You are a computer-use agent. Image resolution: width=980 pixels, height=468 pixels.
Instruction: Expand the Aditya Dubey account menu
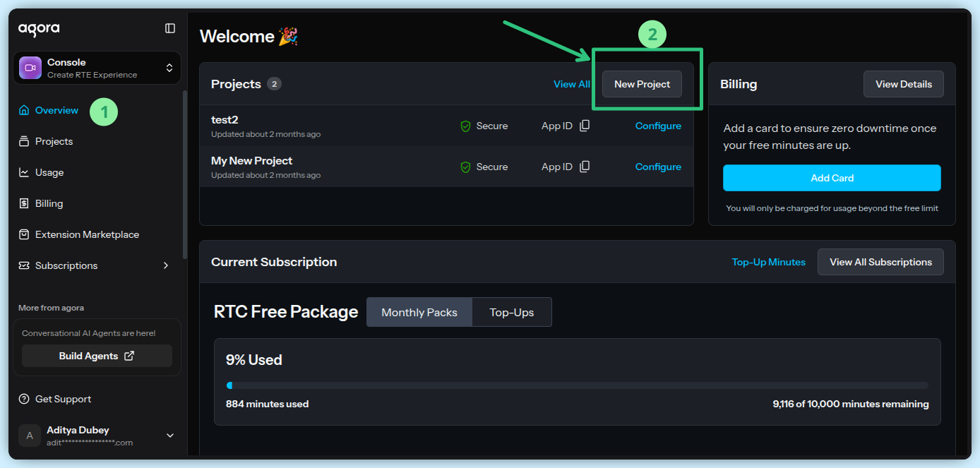click(170, 436)
